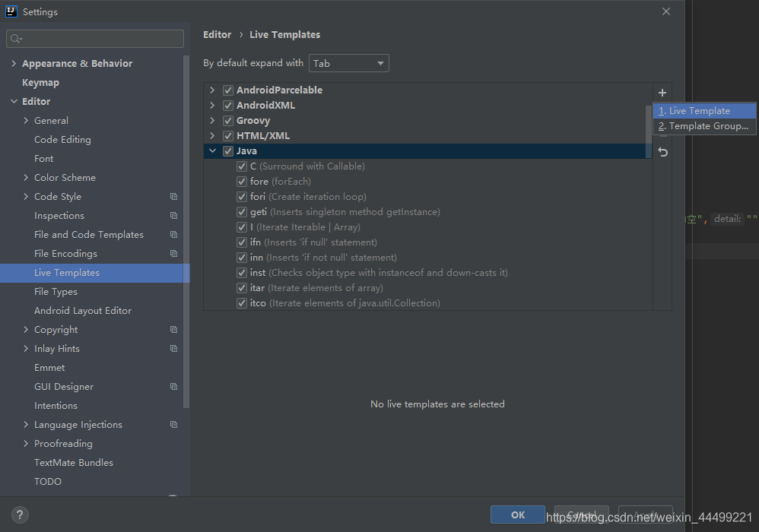Disable the fore (forEach) template checkbox
Screen dimensions: 759x532
click(x=242, y=182)
